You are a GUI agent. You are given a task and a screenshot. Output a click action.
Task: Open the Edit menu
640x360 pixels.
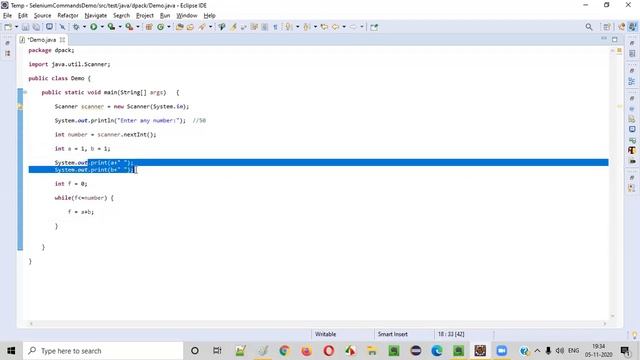23,16
